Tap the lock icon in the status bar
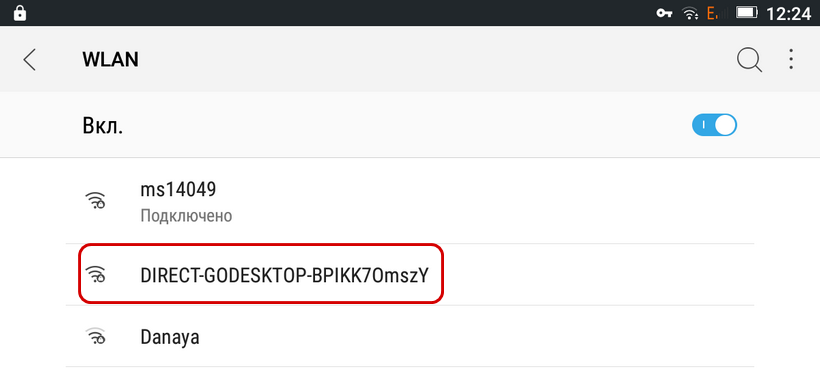The image size is (820, 369). [x=20, y=13]
